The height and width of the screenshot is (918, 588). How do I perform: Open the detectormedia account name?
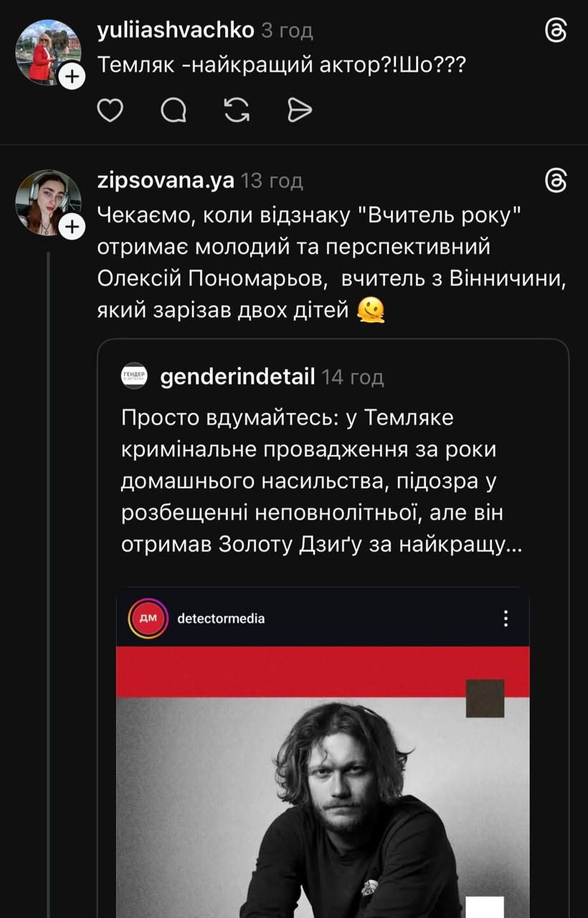click(x=221, y=618)
